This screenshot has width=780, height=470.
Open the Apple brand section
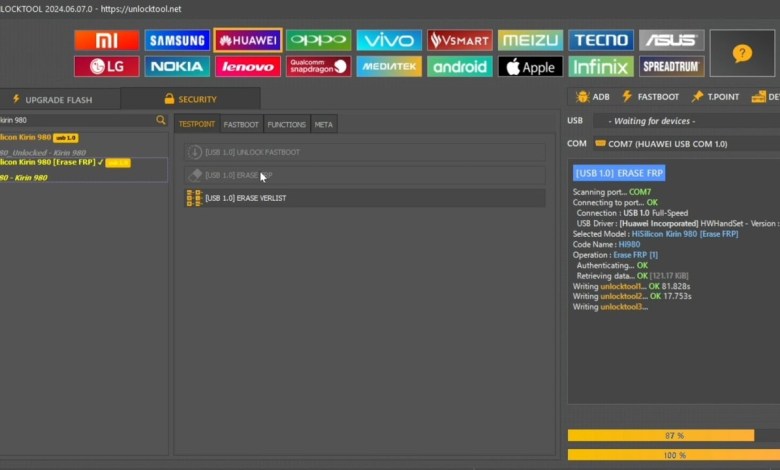(x=530, y=67)
